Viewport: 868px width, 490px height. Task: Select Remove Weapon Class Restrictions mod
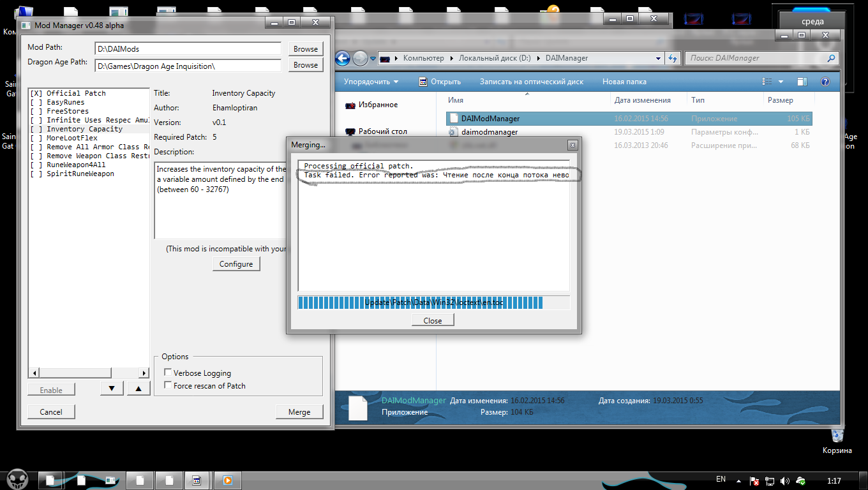coord(89,156)
